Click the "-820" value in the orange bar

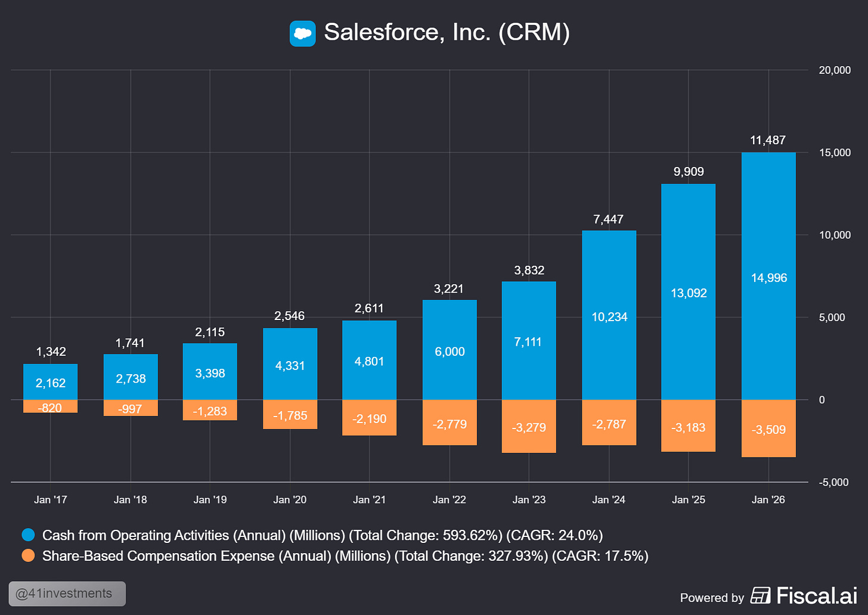coord(50,408)
